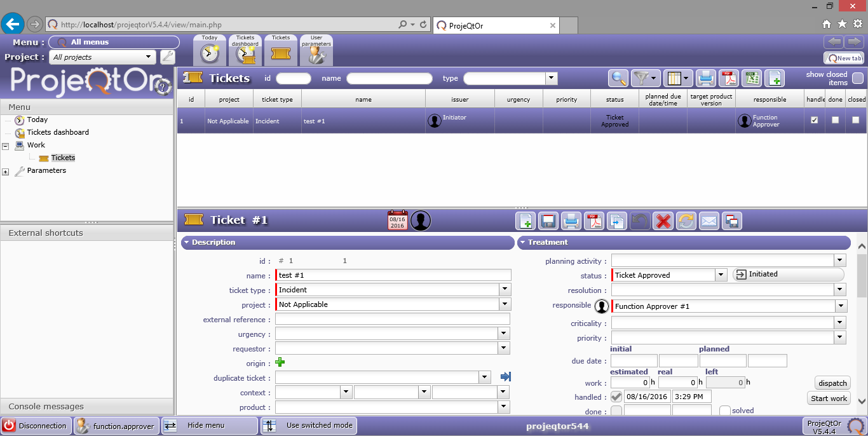
Task: Check the solved checkbox
Action: (x=725, y=411)
